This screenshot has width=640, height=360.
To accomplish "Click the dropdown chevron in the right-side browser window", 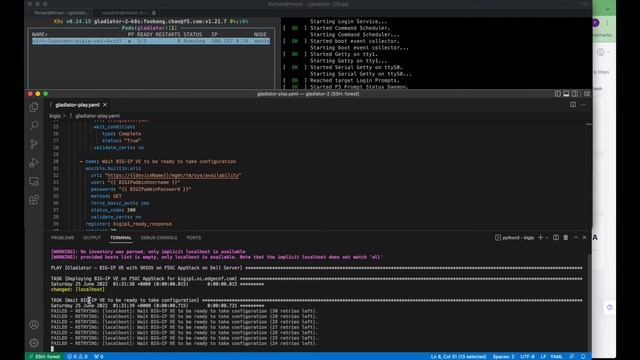I will click(607, 9).
